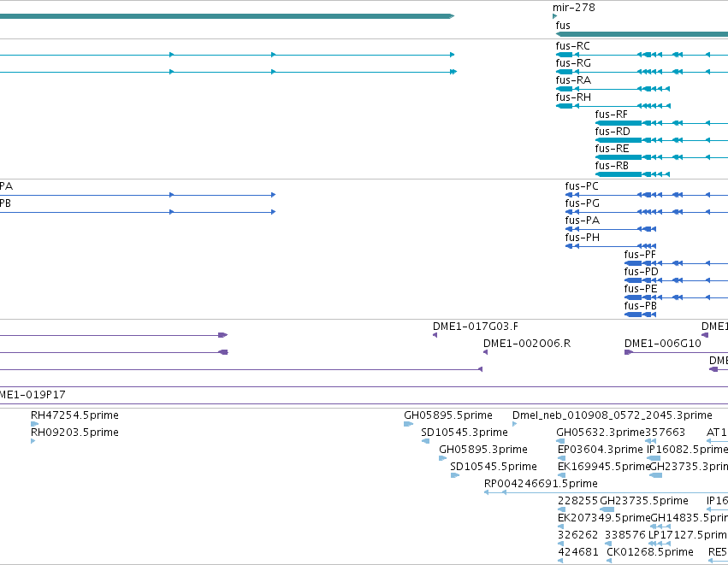Select feature 357663
The width and height of the screenshot is (728, 565).
coord(665,433)
